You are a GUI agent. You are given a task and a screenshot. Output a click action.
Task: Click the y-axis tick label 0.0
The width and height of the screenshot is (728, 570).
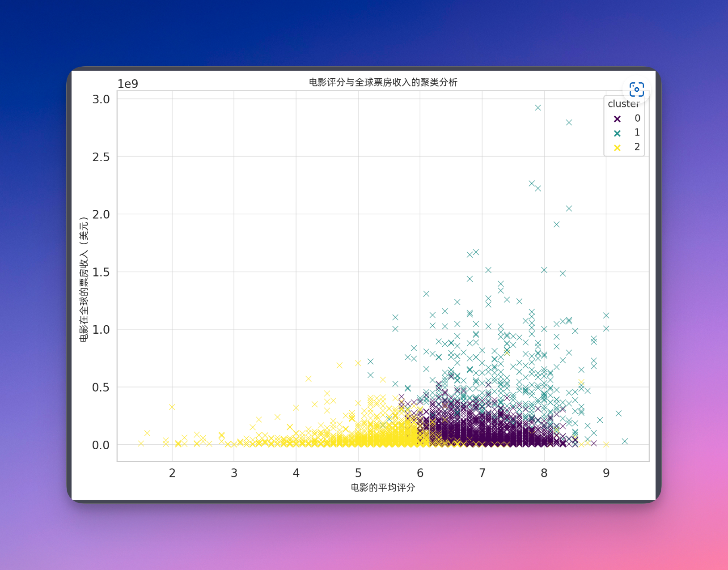[x=101, y=445]
